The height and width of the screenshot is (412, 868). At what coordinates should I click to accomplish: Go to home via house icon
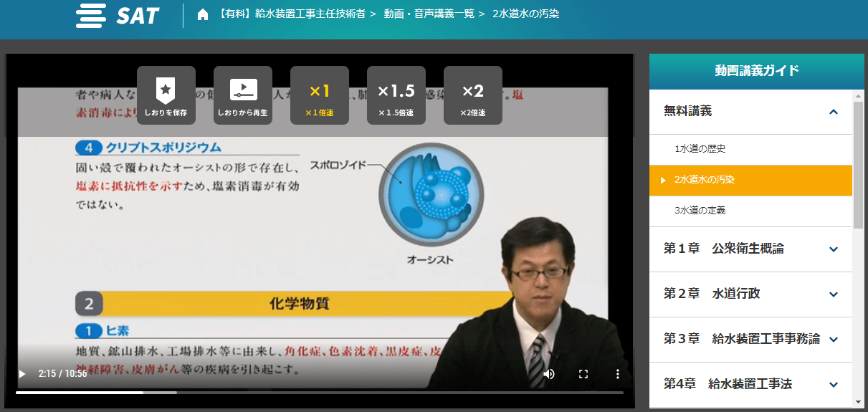[x=203, y=14]
